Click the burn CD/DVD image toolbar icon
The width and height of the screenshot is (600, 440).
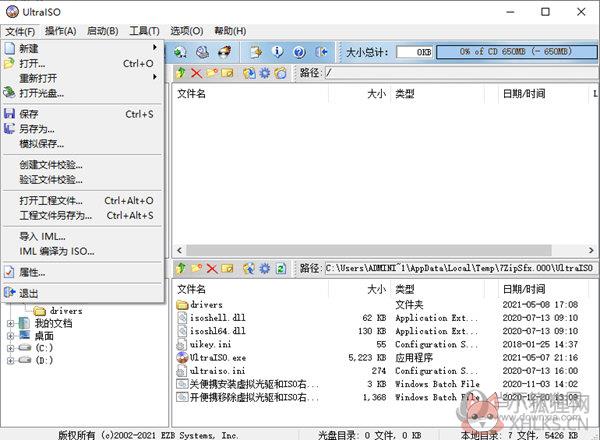[225, 52]
